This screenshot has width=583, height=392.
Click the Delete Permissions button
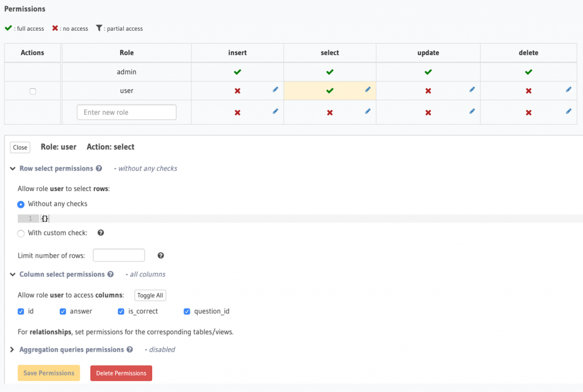click(121, 373)
